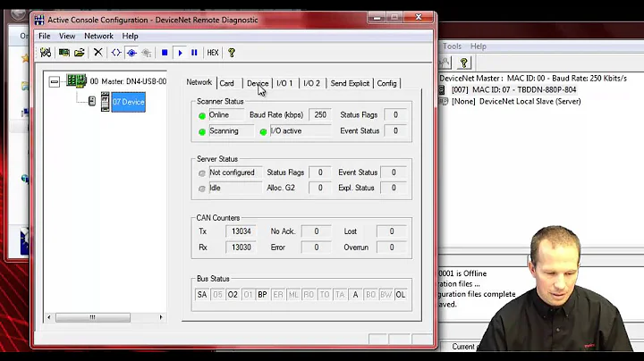Click help icon in the background window toolbar
Image resolution: width=644 pixels, height=361 pixels.
point(464,63)
